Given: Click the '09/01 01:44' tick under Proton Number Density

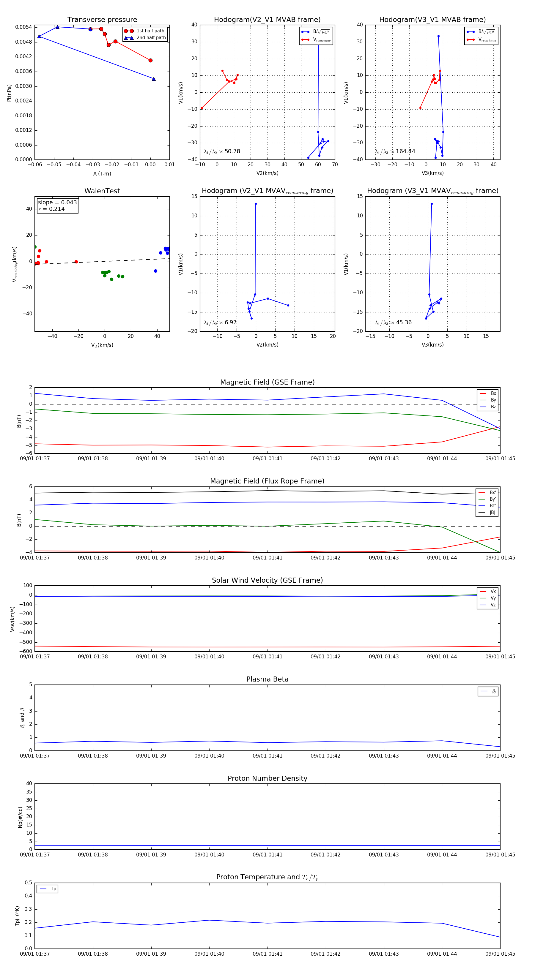Looking at the screenshot, I should [442, 854].
